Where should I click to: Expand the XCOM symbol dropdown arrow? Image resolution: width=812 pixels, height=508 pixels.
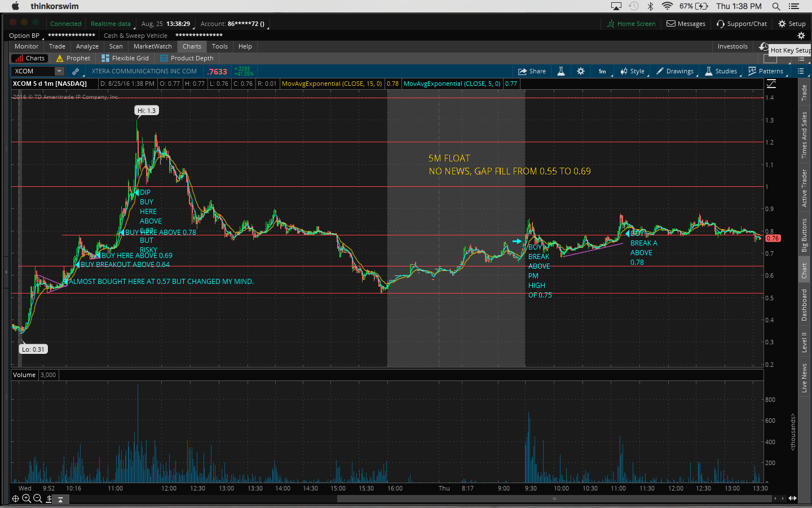(x=59, y=71)
